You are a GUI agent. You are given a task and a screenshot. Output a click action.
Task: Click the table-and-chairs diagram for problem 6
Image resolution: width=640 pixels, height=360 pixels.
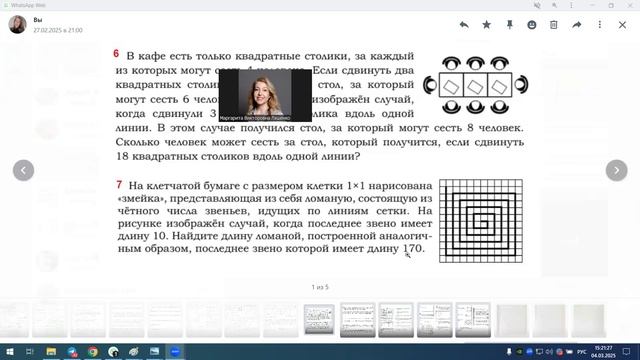pyautogui.click(x=476, y=85)
